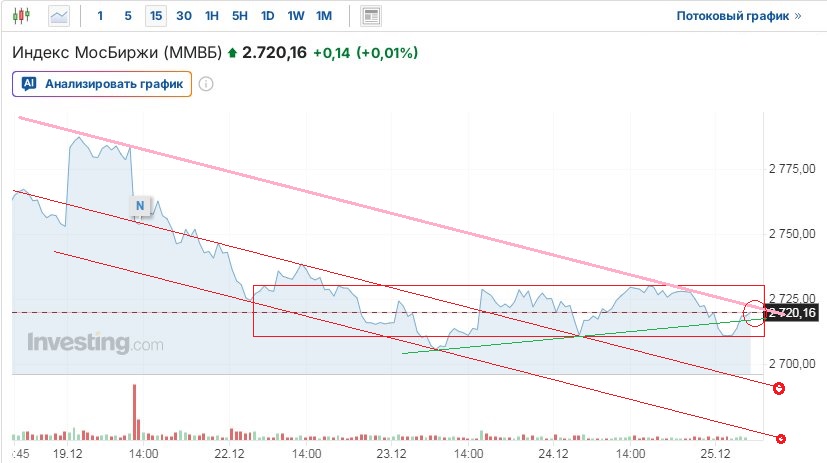The image size is (827, 463).
Task: Select the 15 minute timeframe
Action: coord(155,16)
